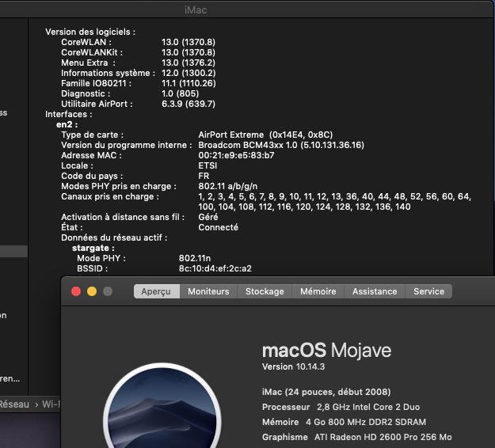Viewport: 495px width, 448px height.
Task: Select the BSSID value 8c:10:d4:ef:2c:a2
Action: click(215, 268)
